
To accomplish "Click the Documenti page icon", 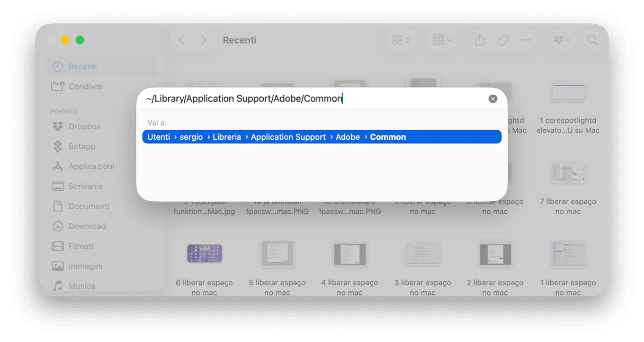I will click(x=58, y=206).
